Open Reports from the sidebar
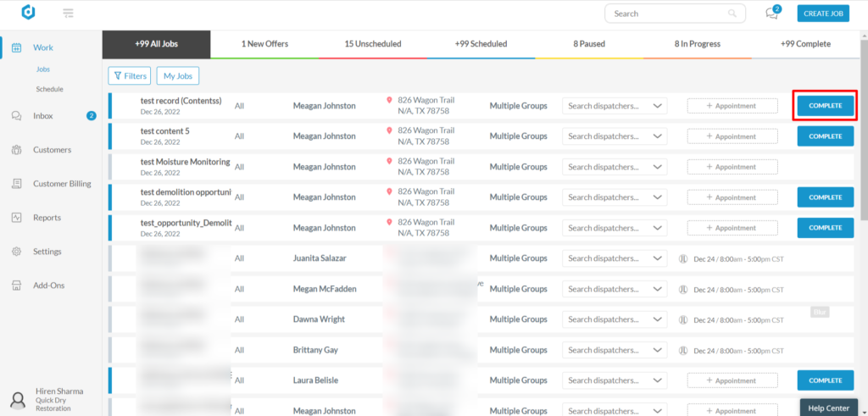 point(47,218)
